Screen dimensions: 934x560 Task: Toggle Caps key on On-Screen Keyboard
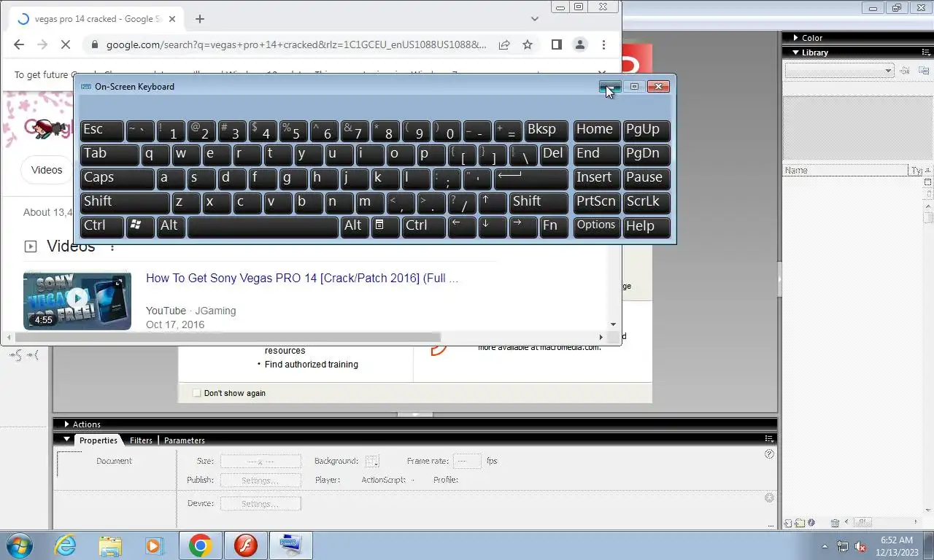click(117, 178)
